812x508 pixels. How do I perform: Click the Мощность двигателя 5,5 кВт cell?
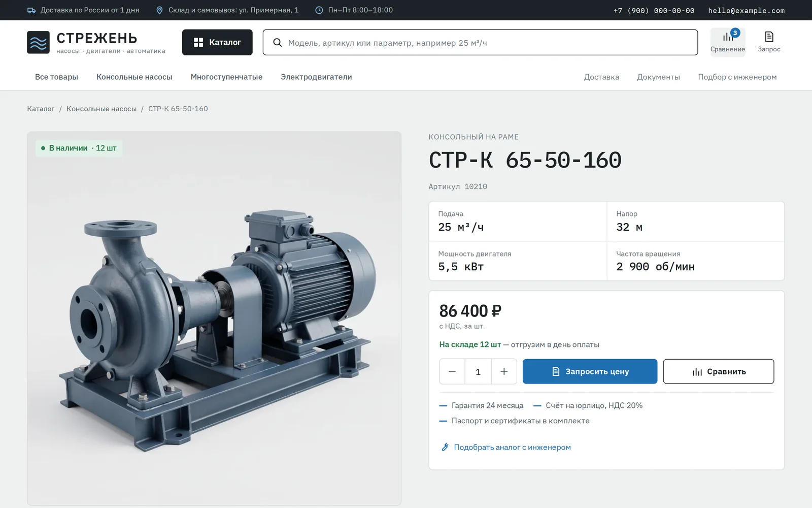[518, 261]
